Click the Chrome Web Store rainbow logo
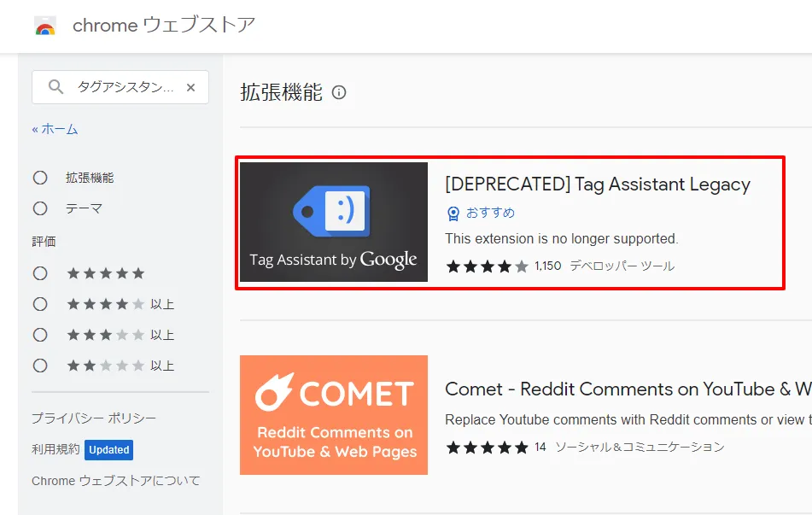Viewport: 812px width, 515px height. coord(45,26)
